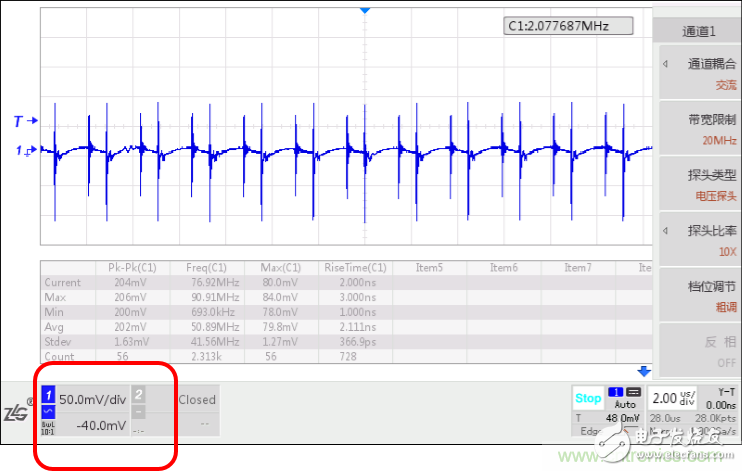Image resolution: width=742 pixels, height=471 pixels.
Task: Click the blue down arrow below the menu
Action: pos(644,371)
